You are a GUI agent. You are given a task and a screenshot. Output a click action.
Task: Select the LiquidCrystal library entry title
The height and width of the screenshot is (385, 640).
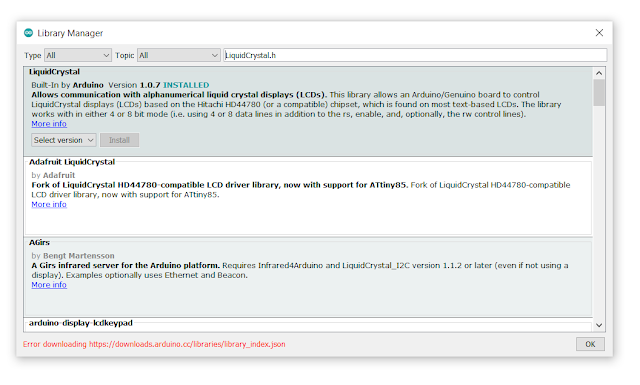point(54,72)
